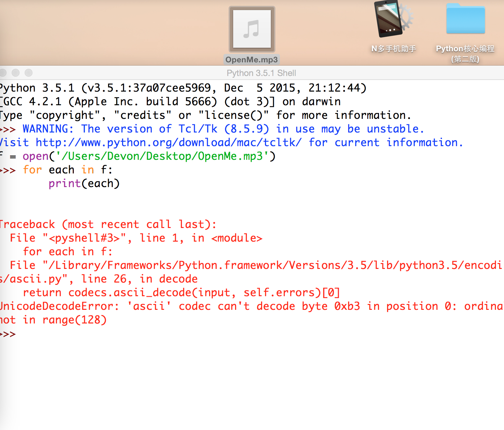Click the Python 3.5.1 Shell title text
Viewport: 504px width, 430px height.
pos(261,73)
